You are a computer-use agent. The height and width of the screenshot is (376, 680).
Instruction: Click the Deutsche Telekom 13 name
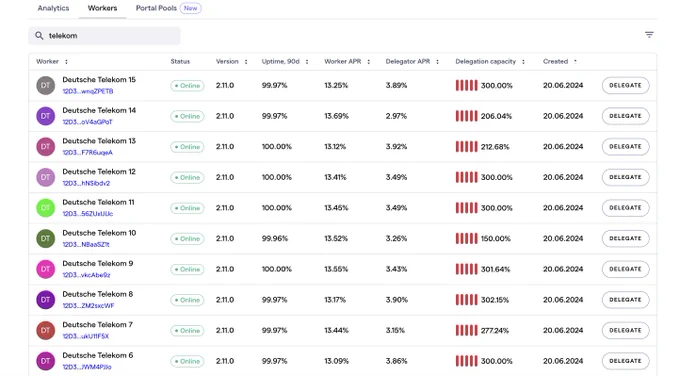point(99,141)
